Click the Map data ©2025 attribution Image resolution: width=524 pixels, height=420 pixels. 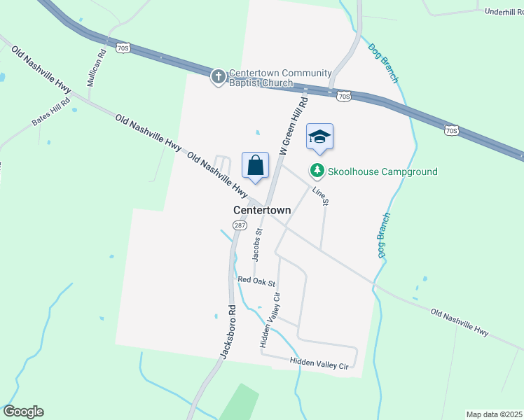495,414
